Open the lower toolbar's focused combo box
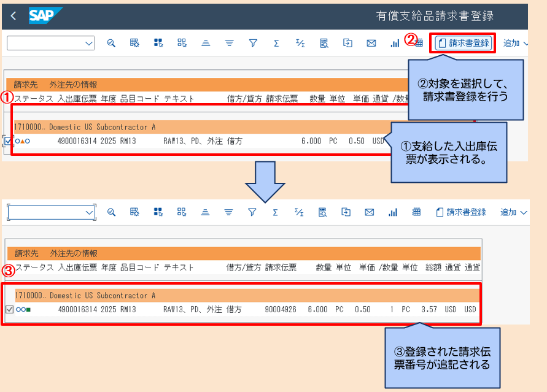Viewport: 547px width, 392px height. pos(52,212)
